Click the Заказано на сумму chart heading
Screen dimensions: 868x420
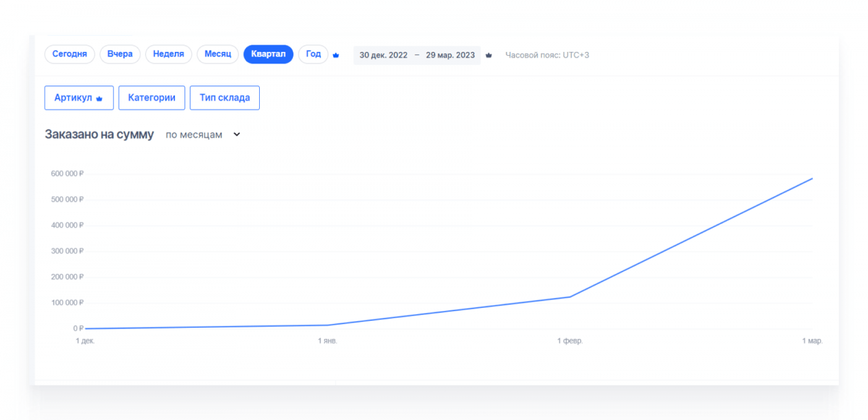point(99,135)
